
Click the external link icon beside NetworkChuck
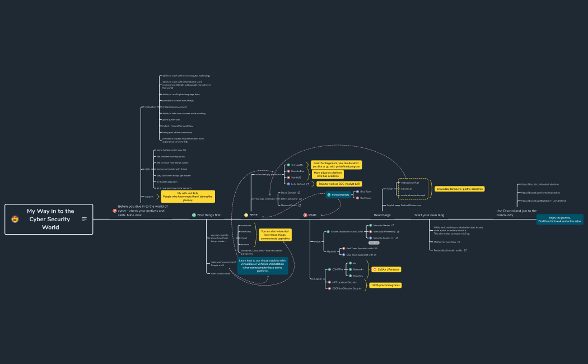[x=300, y=205]
